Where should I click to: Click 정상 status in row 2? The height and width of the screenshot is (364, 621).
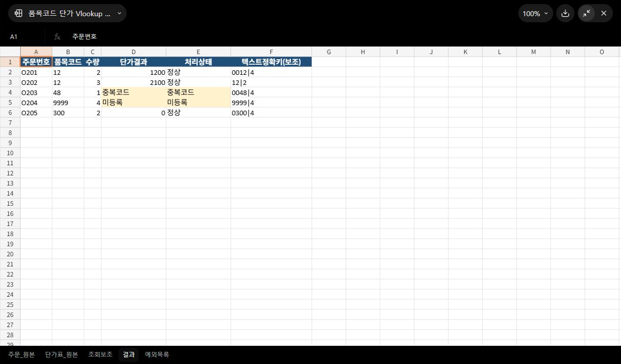coord(198,72)
